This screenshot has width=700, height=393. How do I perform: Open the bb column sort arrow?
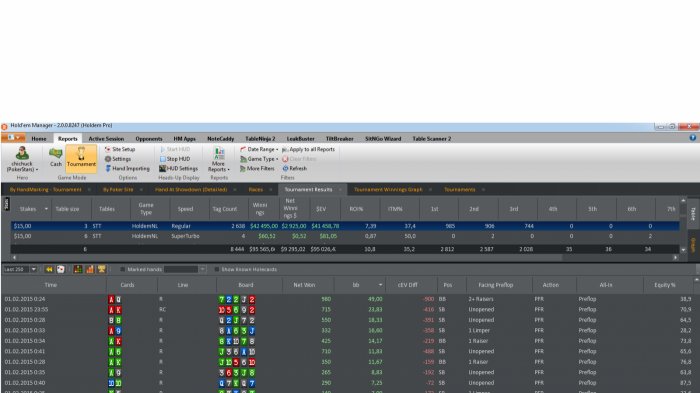(x=380, y=285)
